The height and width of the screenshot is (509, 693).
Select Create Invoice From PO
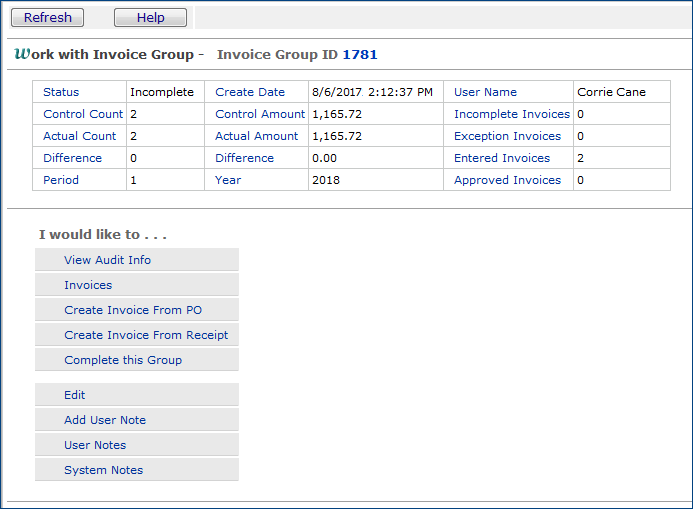[x=133, y=310]
